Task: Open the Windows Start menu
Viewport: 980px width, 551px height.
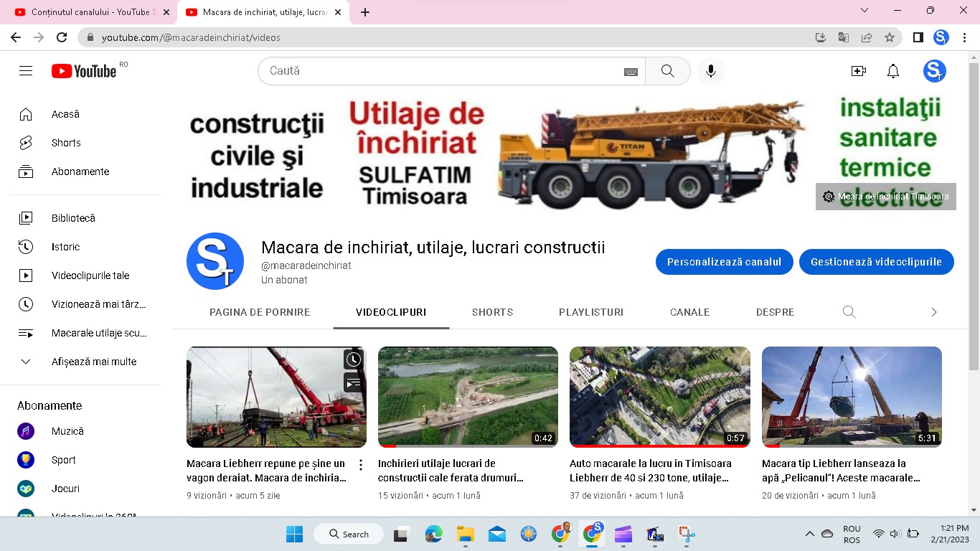Action: tap(294, 534)
